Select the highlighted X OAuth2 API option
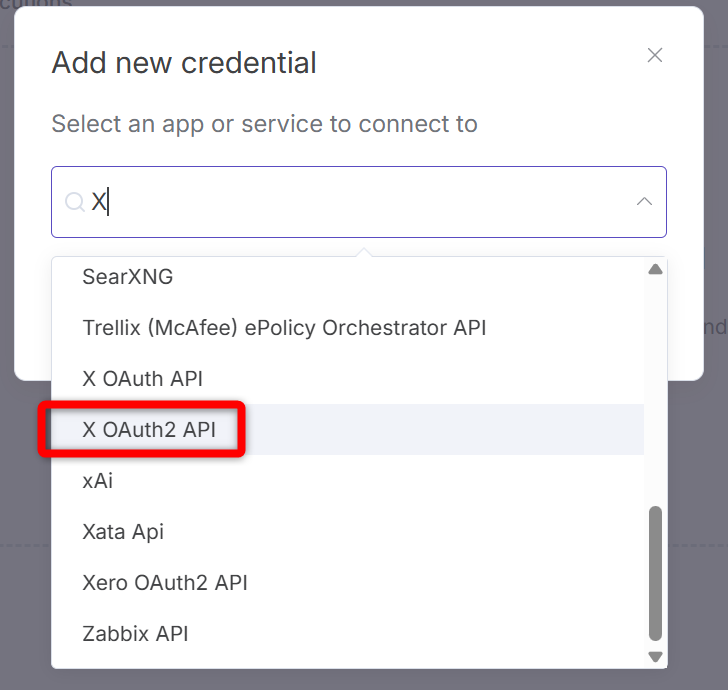 pos(347,430)
